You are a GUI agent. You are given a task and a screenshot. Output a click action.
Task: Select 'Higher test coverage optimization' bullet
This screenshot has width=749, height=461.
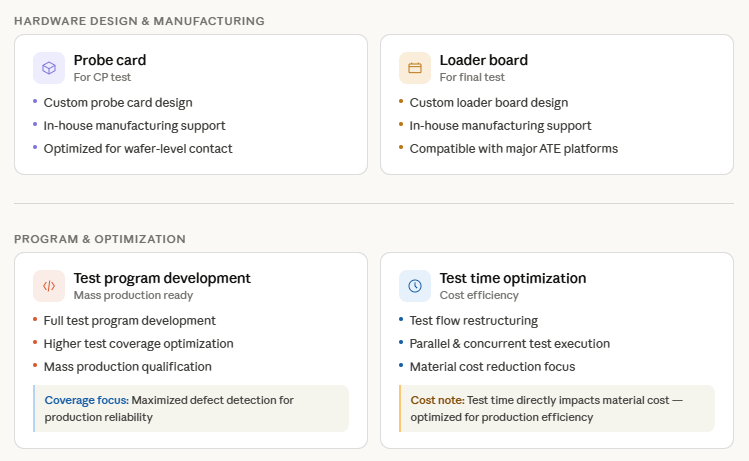pos(138,343)
